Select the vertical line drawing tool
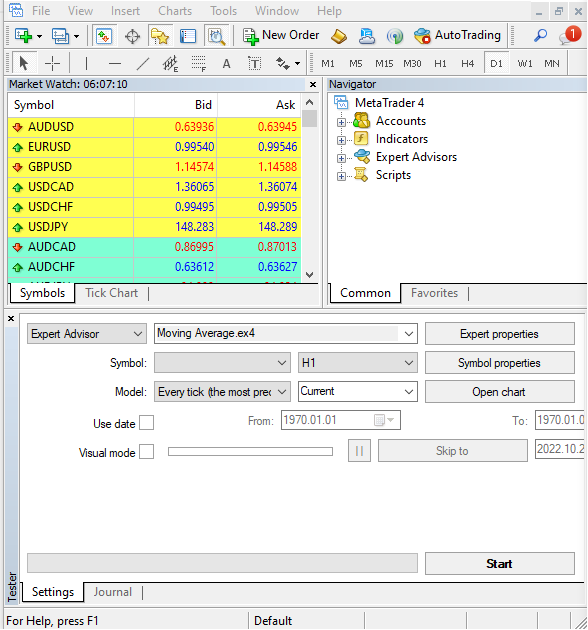 click(86, 63)
